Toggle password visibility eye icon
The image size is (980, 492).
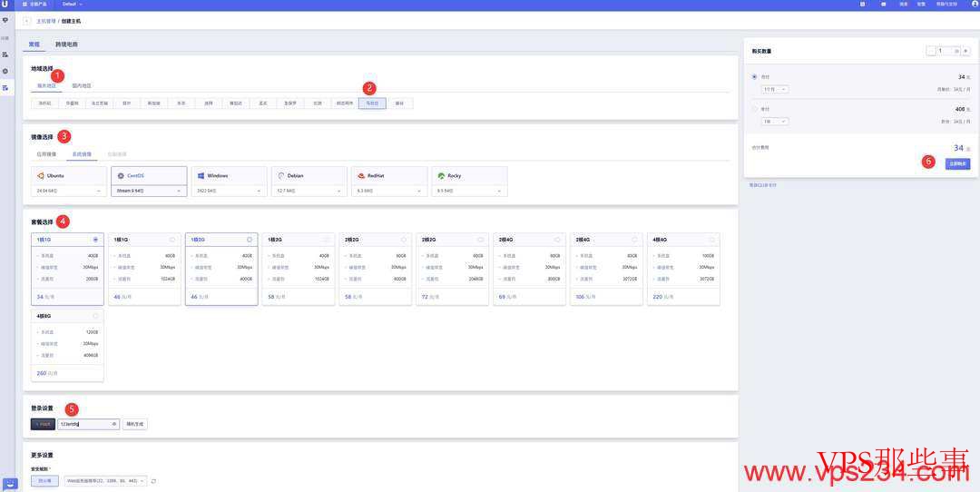114,424
